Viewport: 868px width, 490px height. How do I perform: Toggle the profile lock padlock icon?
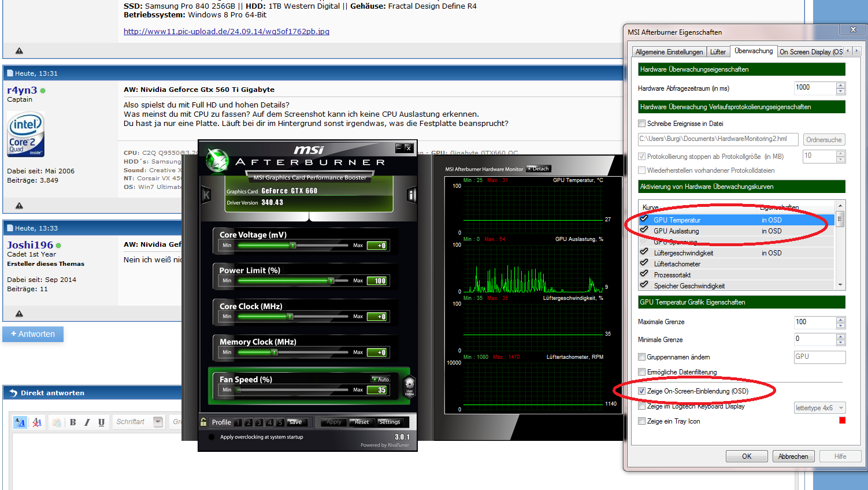pos(203,422)
